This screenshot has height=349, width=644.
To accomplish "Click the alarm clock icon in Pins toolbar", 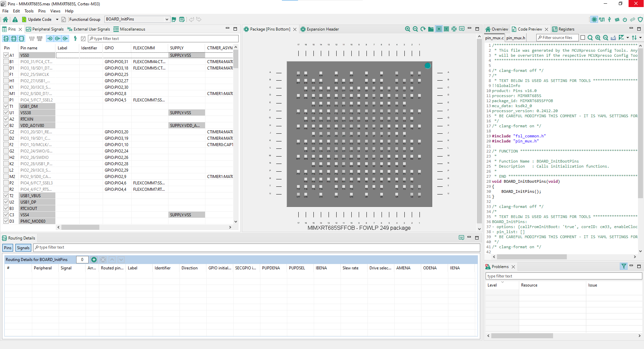I will 83,39.
